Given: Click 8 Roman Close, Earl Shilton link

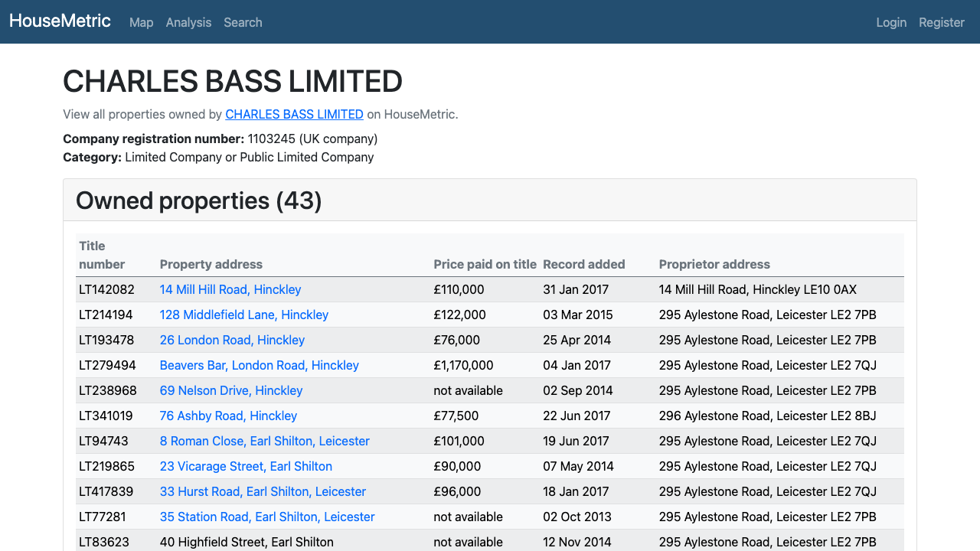Looking at the screenshot, I should coord(264,441).
